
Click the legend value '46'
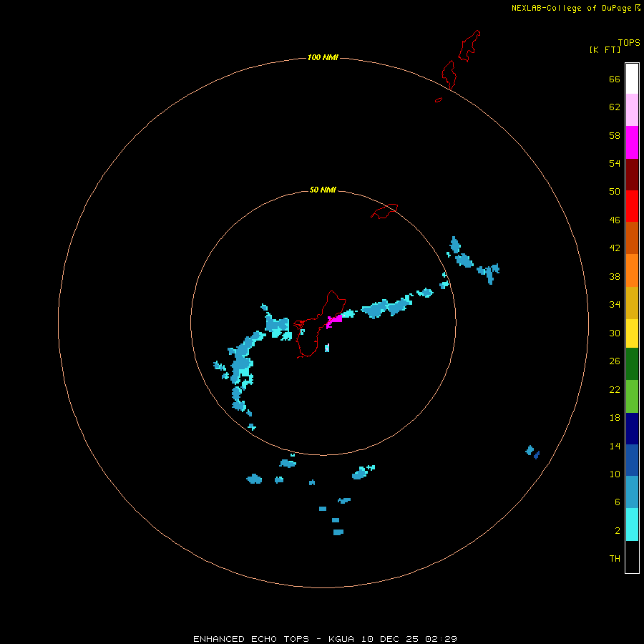tap(615, 220)
